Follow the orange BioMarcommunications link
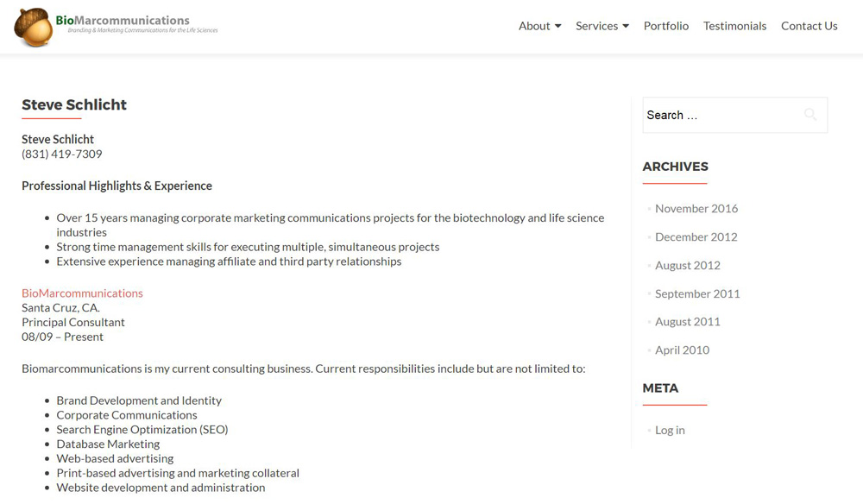 82,293
